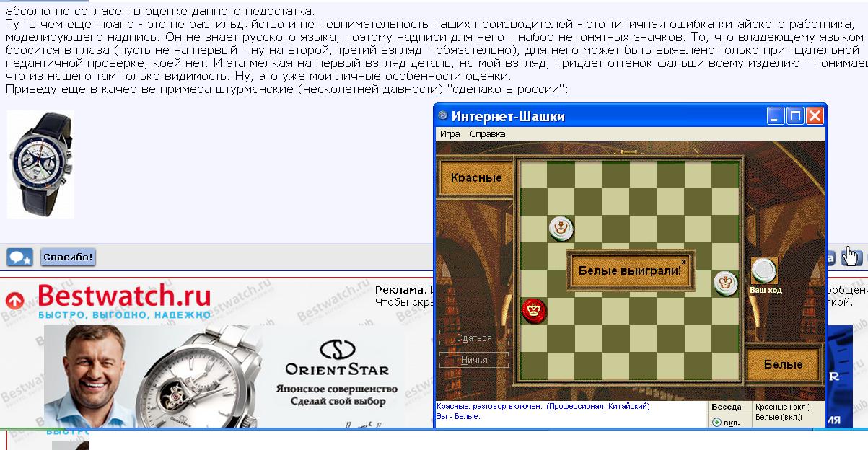
Task: Open the Игра menu
Action: tap(450, 134)
